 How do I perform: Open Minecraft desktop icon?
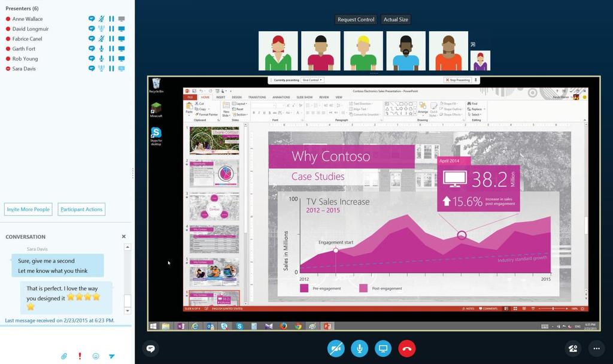click(x=156, y=110)
